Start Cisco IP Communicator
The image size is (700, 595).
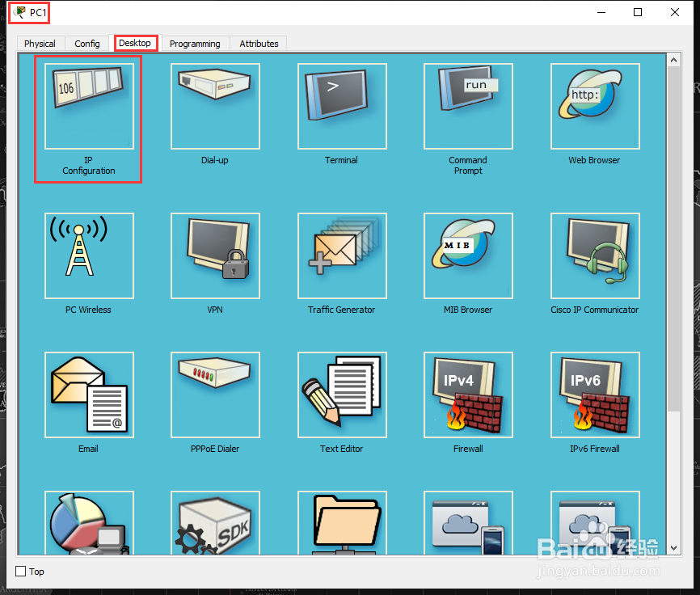(595, 255)
